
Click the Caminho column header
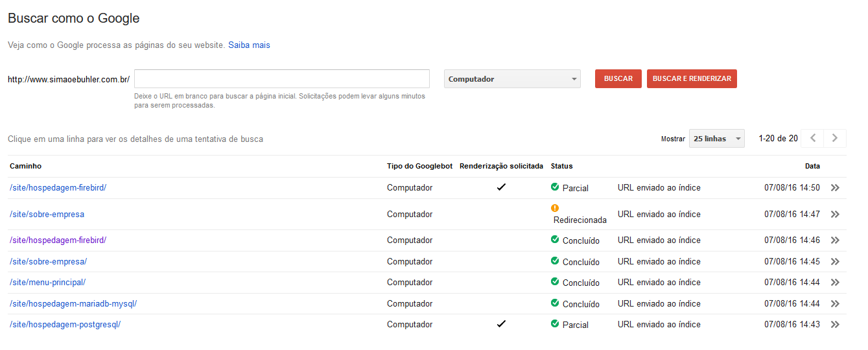[25, 166]
